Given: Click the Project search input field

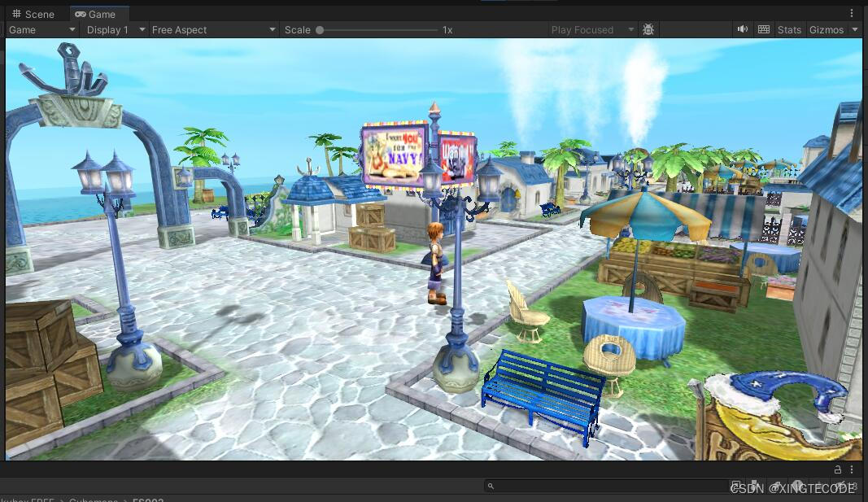Looking at the screenshot, I should click(x=606, y=486).
